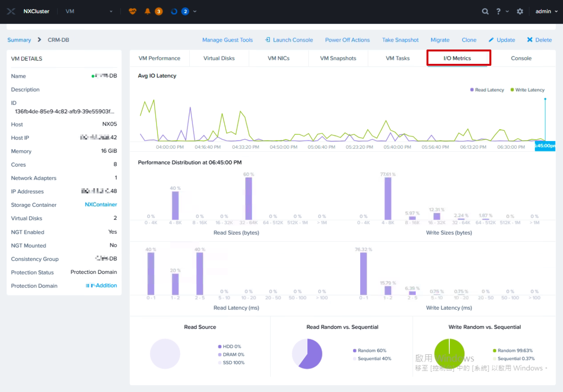Viewport: 563px width, 392px height.
Task: Switch to VM Performance tab
Action: (x=159, y=58)
